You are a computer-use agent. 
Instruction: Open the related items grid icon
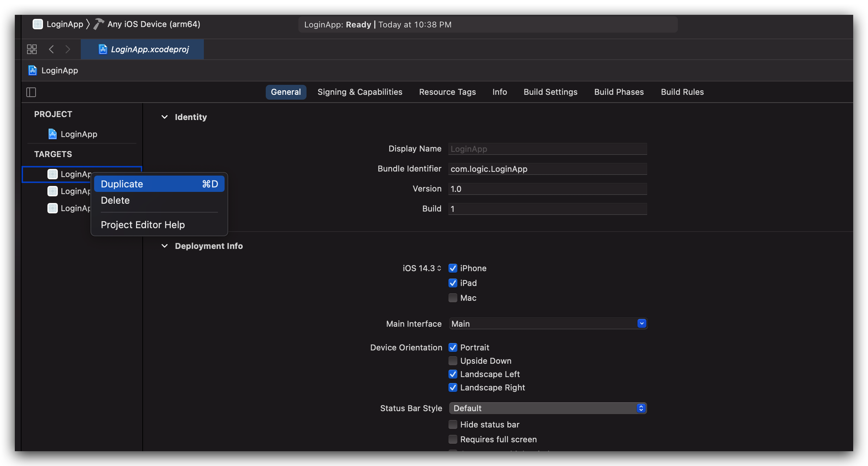pos(32,49)
